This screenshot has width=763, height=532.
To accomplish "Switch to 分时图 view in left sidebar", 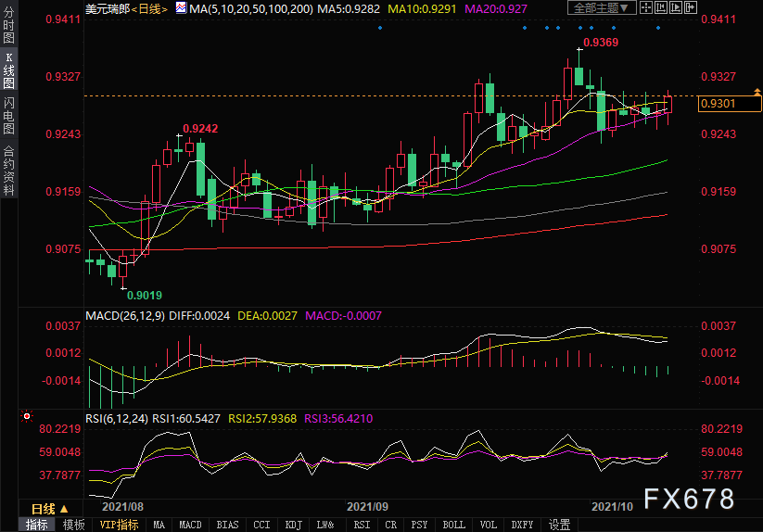I will (8, 28).
